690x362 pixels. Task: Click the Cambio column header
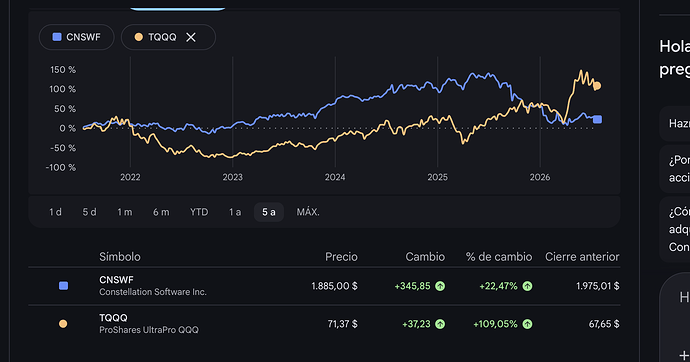click(425, 257)
